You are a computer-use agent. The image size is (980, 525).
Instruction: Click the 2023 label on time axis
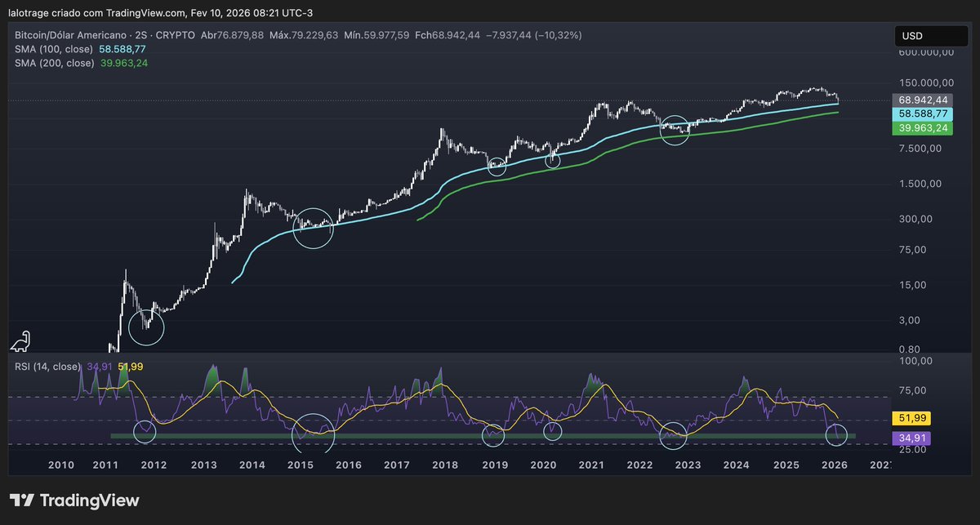point(688,465)
